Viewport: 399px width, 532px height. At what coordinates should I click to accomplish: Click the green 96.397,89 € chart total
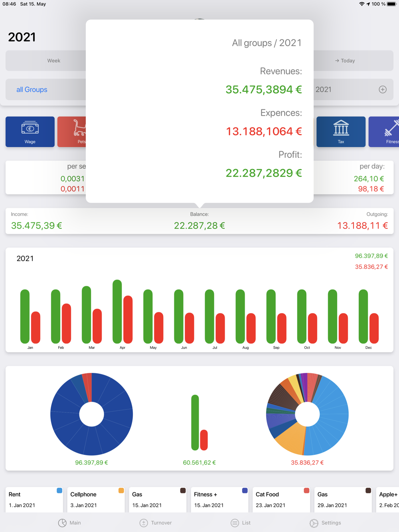(x=371, y=256)
